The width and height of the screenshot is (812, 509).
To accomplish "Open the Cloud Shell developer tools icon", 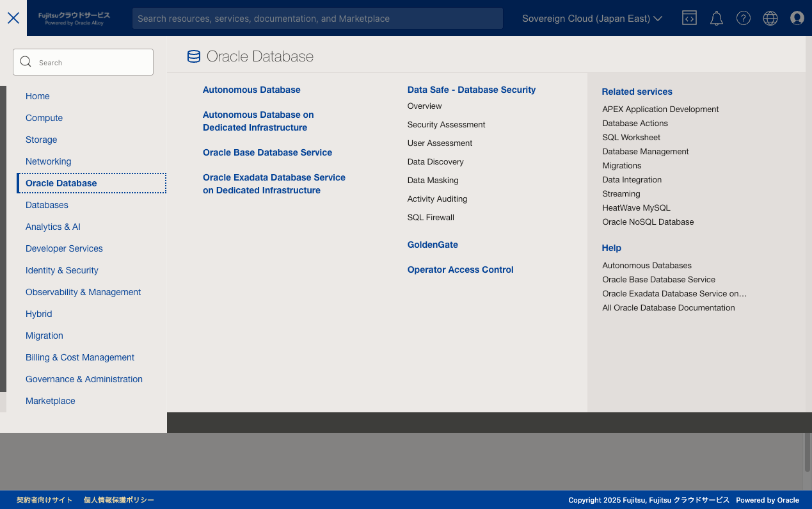I will [x=689, y=18].
